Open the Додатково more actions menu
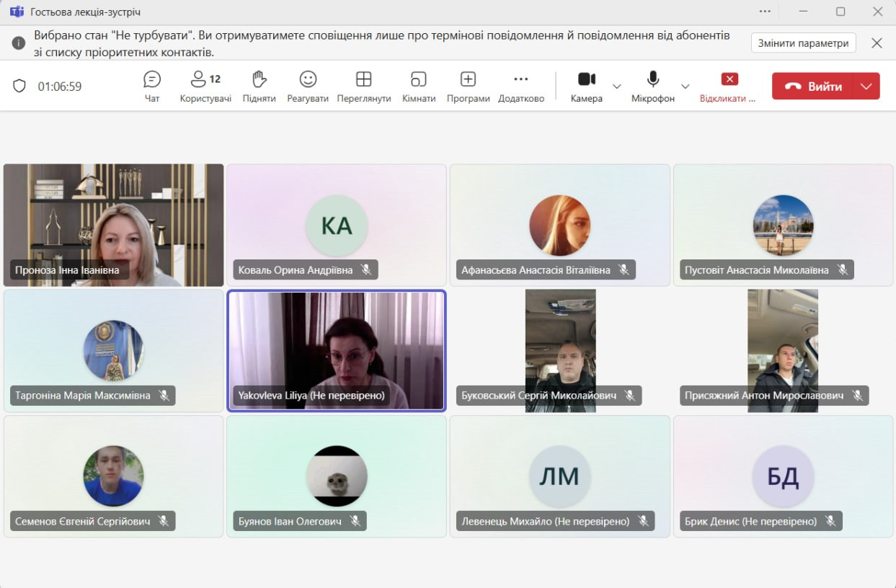 [521, 86]
